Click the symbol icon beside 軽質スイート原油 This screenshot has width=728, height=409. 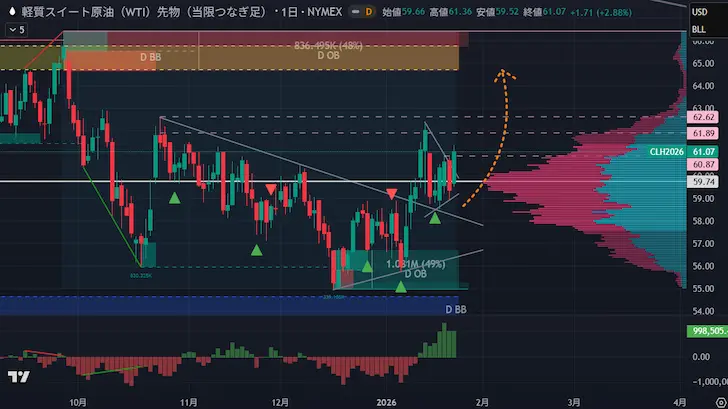(11, 11)
